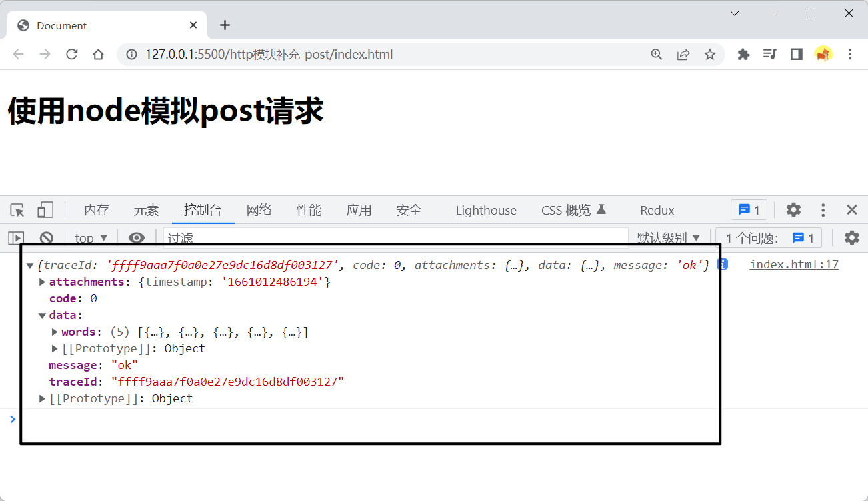Screen dimensions: 868x501
Task: Expand the attachments object
Action: coord(43,282)
